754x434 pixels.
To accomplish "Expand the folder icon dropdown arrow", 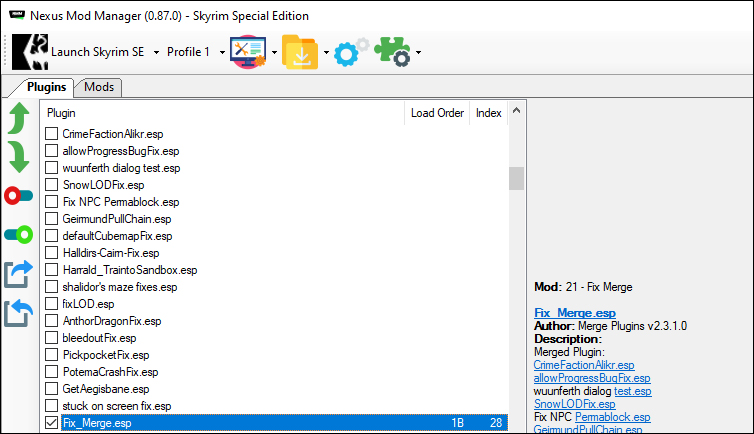I will coord(326,52).
